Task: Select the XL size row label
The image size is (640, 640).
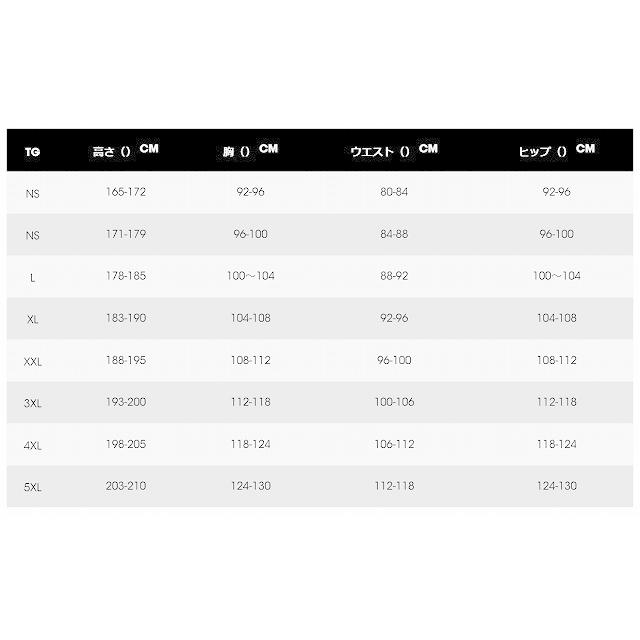Action: click(x=32, y=317)
